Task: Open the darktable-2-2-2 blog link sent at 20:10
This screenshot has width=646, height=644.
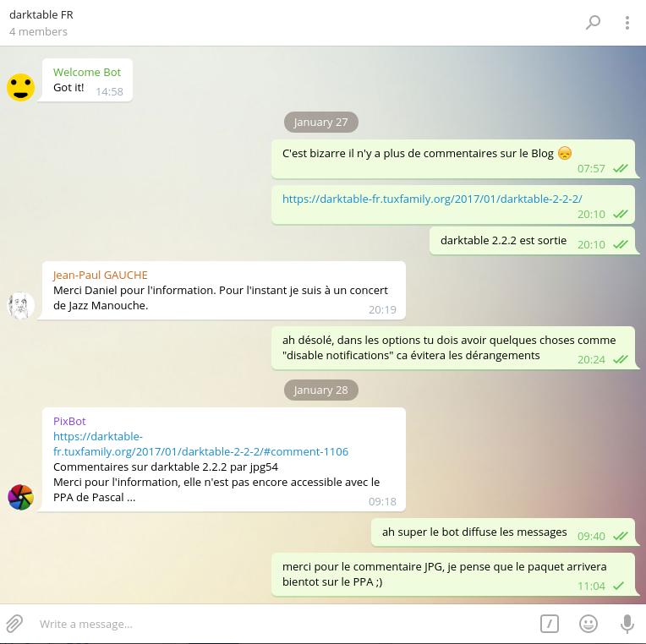Action: point(432,199)
